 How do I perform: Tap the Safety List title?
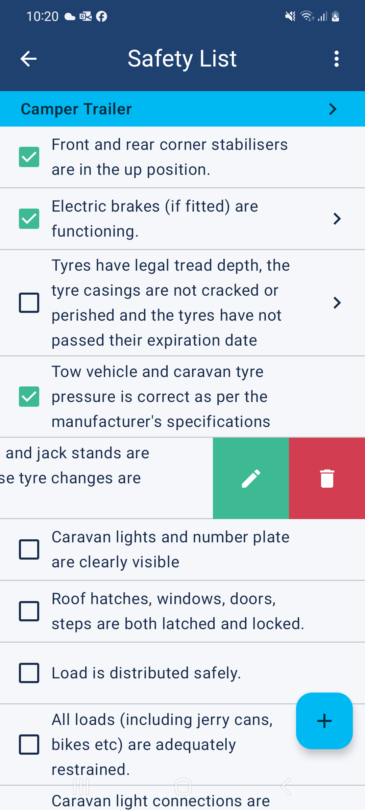[182, 59]
